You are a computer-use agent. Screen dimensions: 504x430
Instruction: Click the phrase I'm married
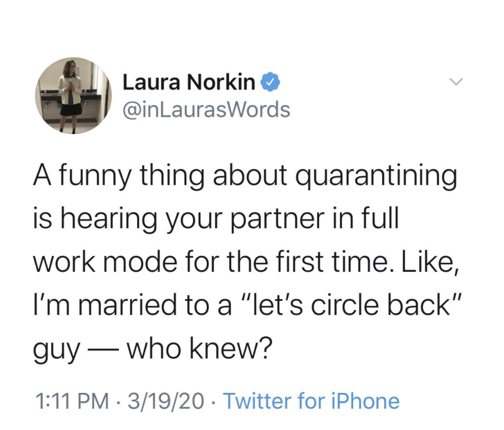point(105,304)
